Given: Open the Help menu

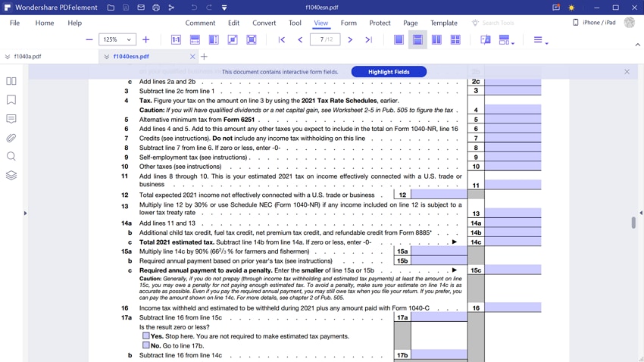Looking at the screenshot, I should pyautogui.click(x=75, y=23).
